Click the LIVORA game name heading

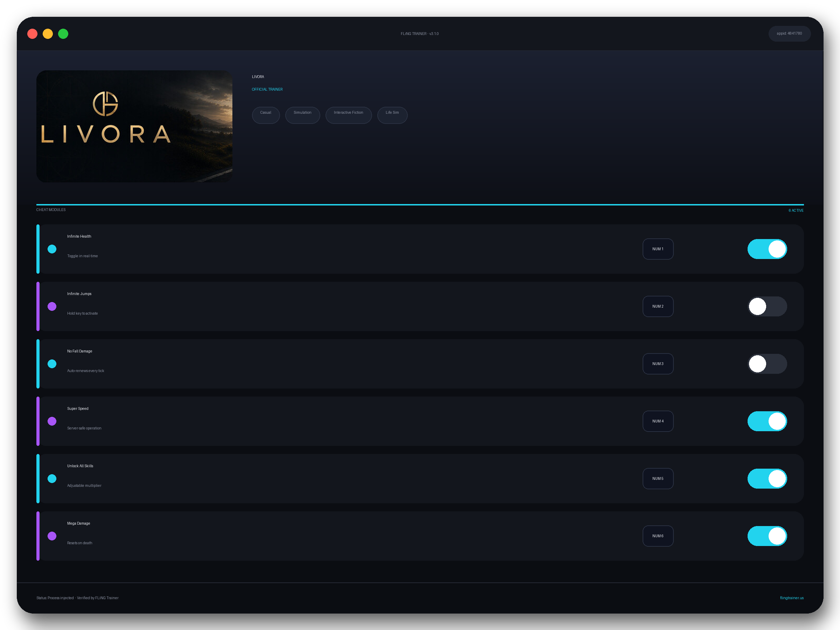click(258, 77)
